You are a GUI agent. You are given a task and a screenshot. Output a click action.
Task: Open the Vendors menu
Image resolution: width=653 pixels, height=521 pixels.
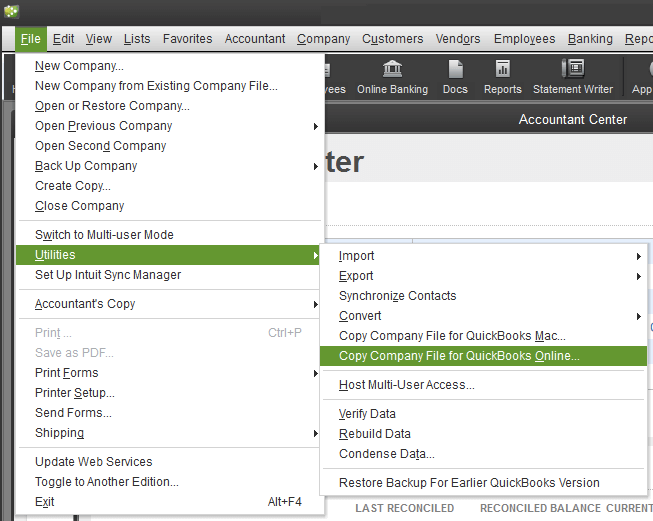click(x=458, y=39)
